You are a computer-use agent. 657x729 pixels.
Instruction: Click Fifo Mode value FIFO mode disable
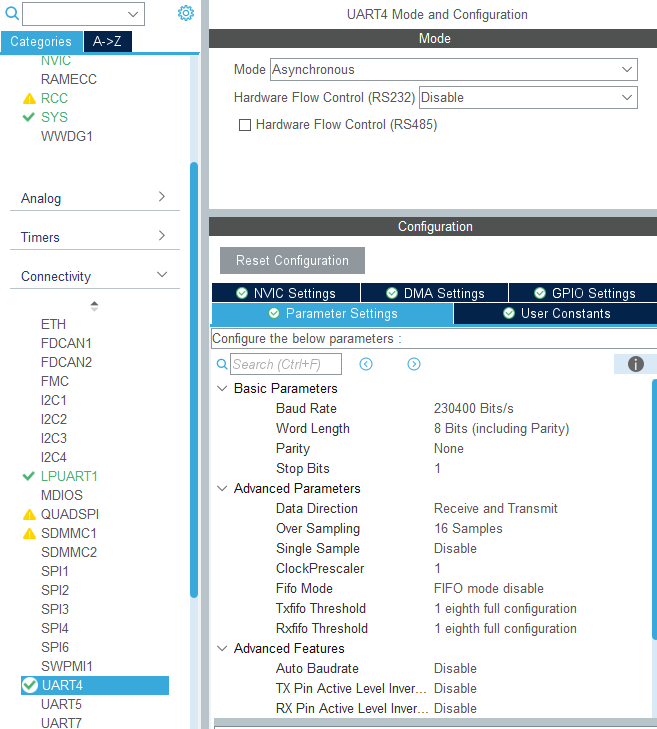coord(489,589)
